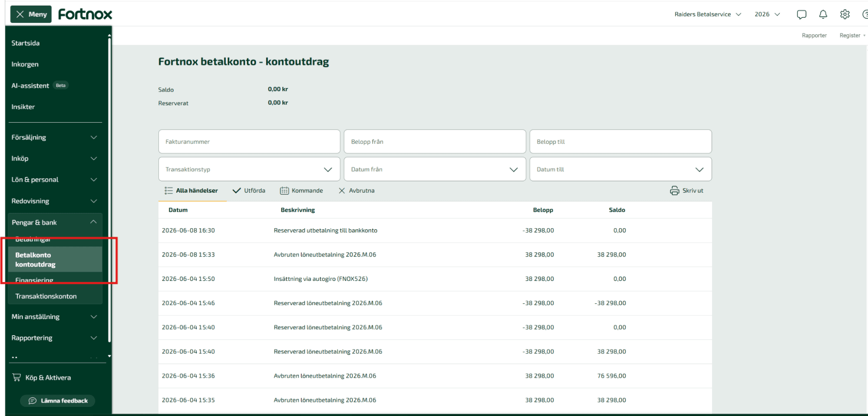
Task: Click Insättning via autogiro (FNOX526) row
Action: coord(435,279)
